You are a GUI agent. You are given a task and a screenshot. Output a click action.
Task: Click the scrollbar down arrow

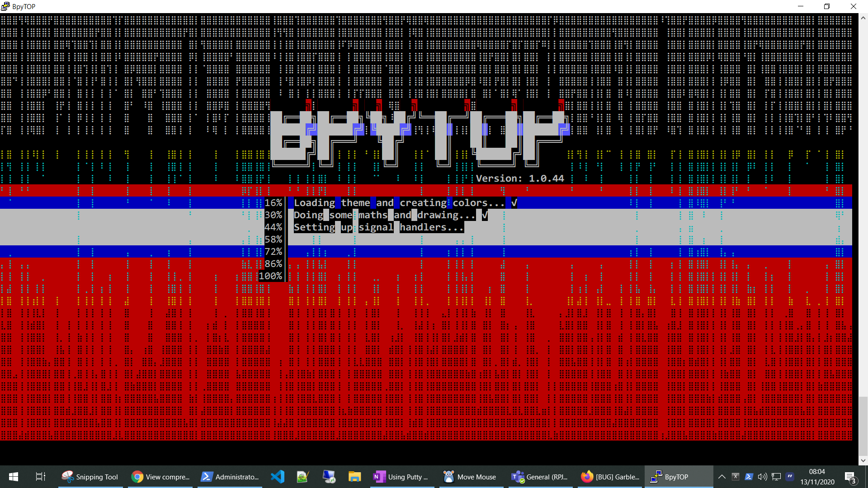click(863, 461)
